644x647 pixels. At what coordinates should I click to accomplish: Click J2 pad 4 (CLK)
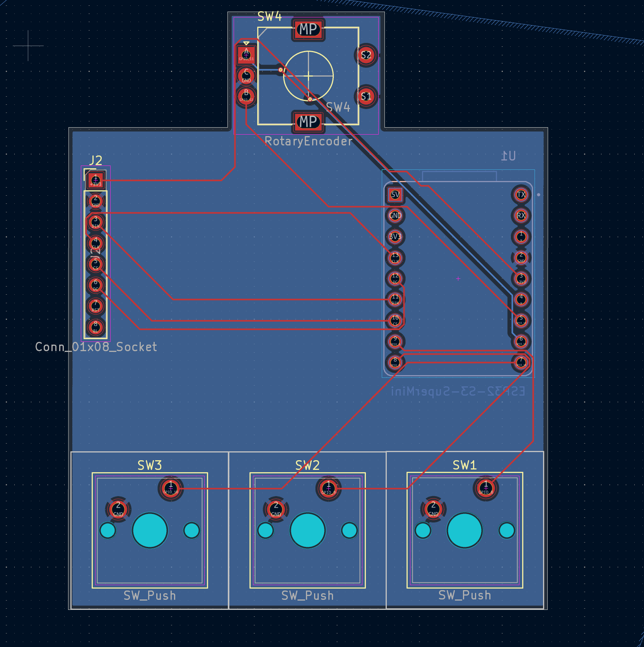(96, 243)
